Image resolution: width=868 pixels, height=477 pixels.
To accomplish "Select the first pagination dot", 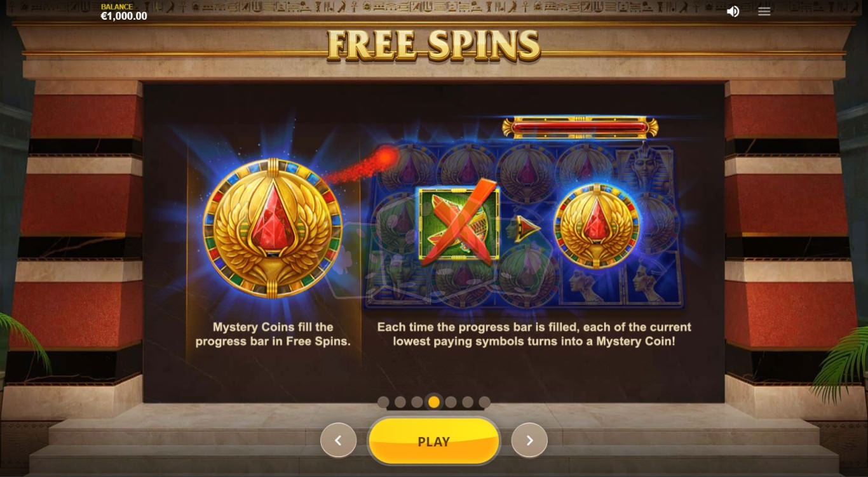I will click(x=383, y=402).
